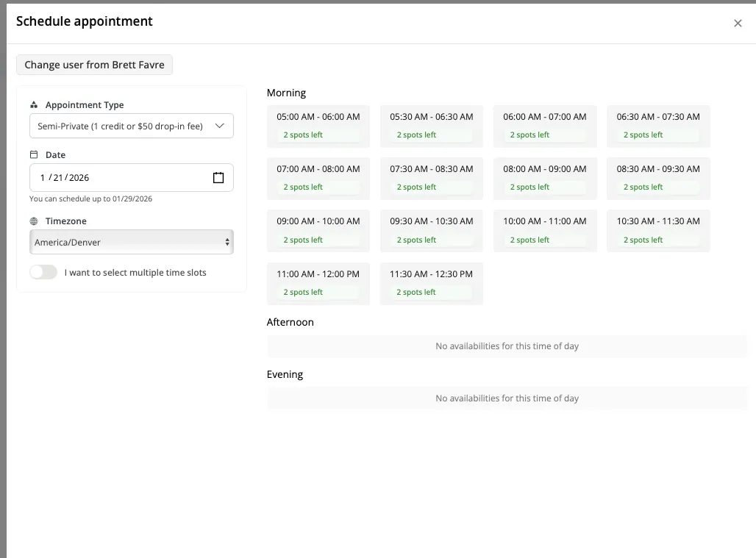The height and width of the screenshot is (558, 756).
Task: Click the date input showing 1/21/2026
Action: (131, 177)
